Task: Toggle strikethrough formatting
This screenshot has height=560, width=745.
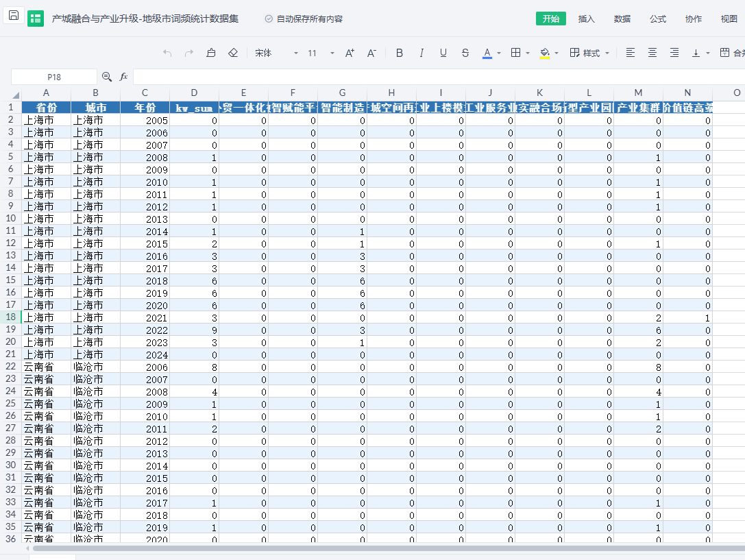Action: pyautogui.click(x=465, y=53)
